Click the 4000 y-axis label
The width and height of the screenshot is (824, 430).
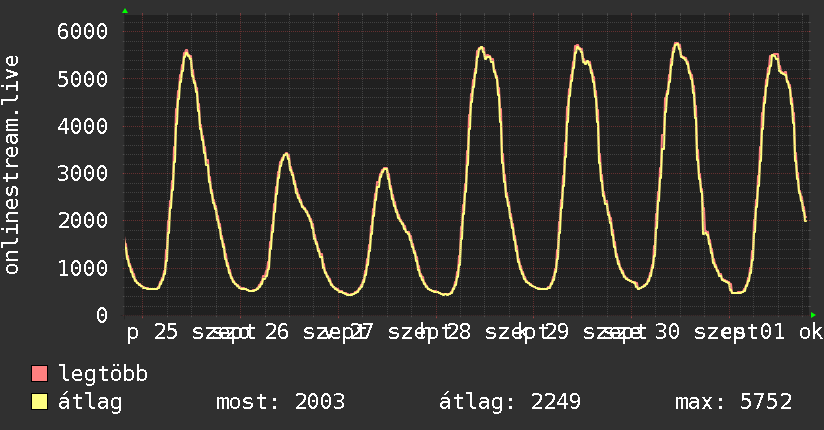pos(83,126)
